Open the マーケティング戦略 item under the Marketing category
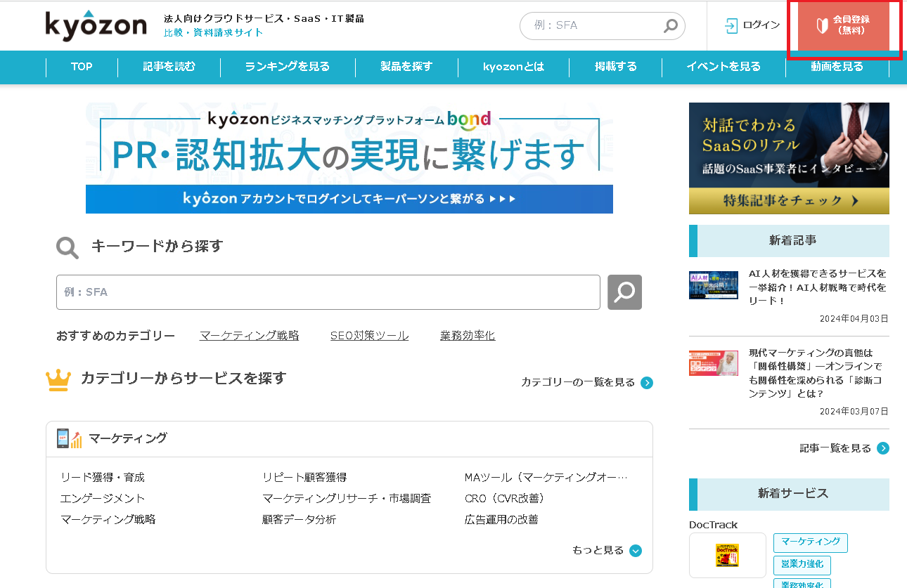This screenshot has height=588, width=907. pyautogui.click(x=108, y=520)
